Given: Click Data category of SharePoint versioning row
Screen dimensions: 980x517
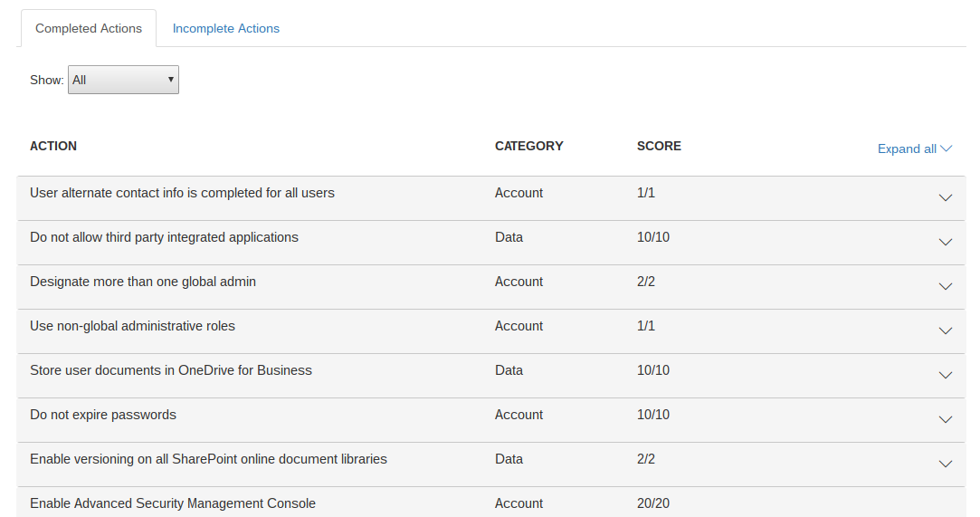Looking at the screenshot, I should tap(509, 459).
